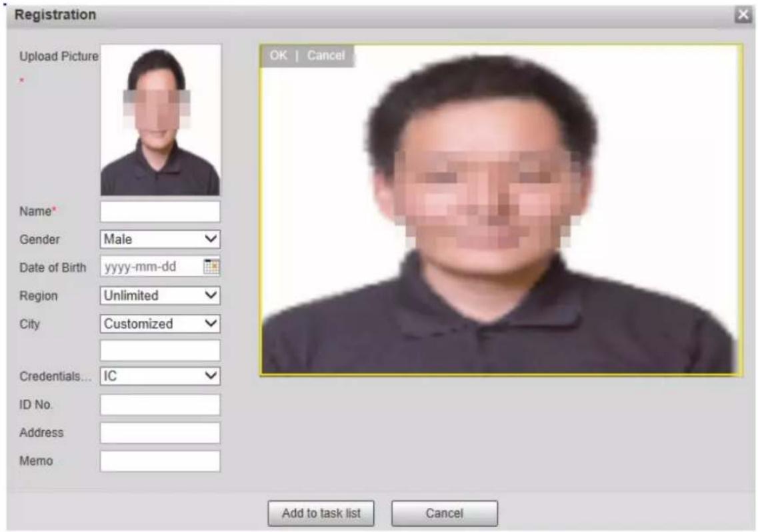Click the Registration dialog title
758x532 pixels.
(x=55, y=15)
